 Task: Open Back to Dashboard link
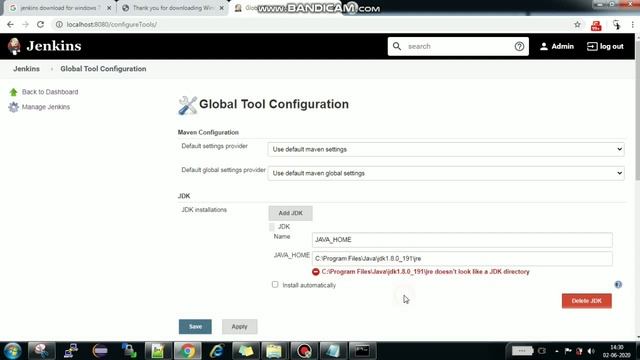(50, 92)
